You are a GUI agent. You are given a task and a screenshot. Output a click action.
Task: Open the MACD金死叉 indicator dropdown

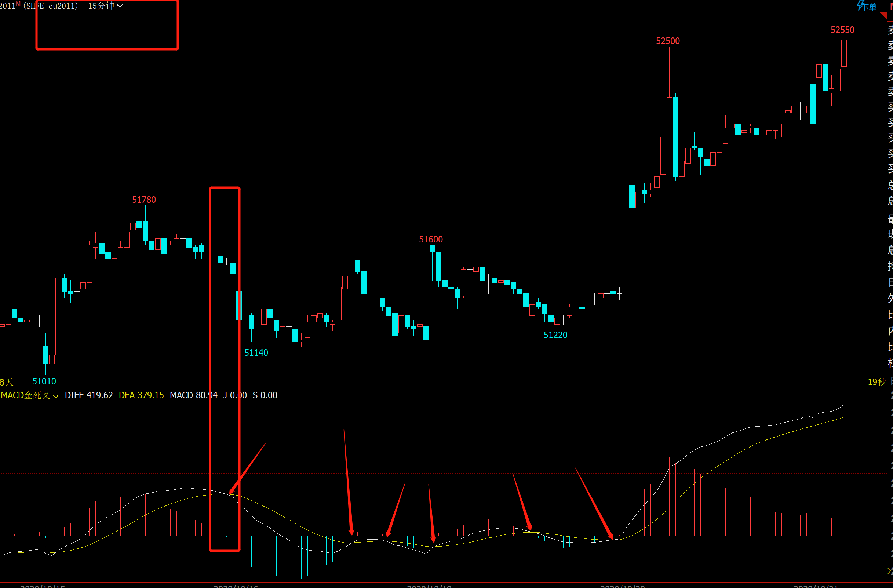(30, 395)
